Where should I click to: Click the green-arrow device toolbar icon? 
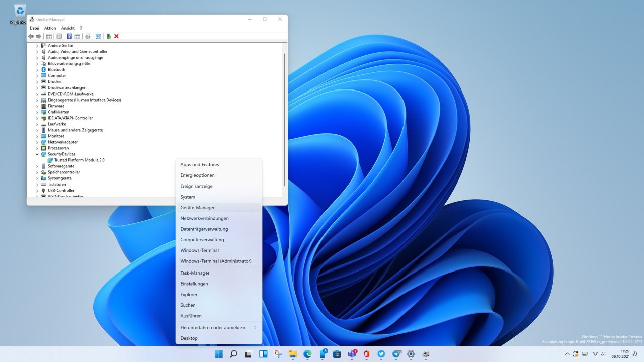point(109,36)
